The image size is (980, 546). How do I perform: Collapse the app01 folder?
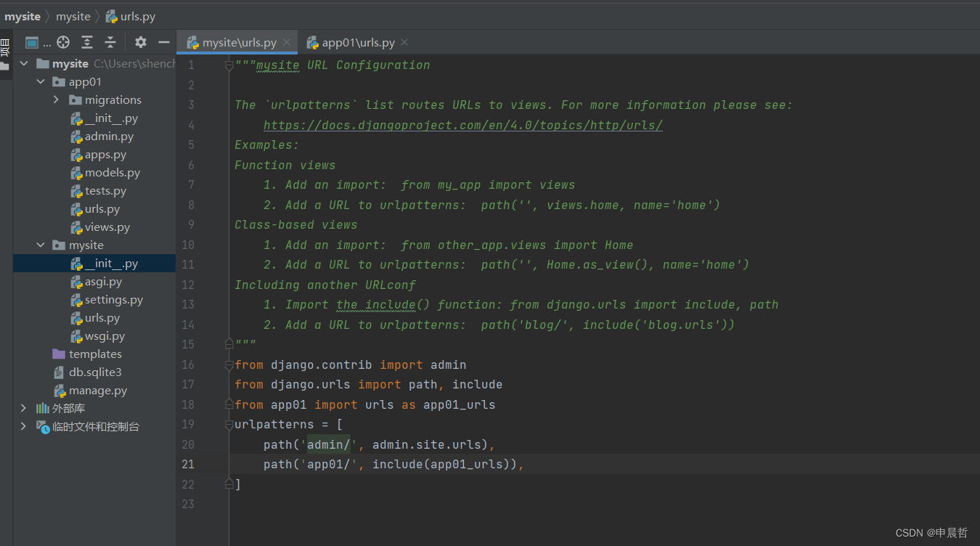coord(41,81)
